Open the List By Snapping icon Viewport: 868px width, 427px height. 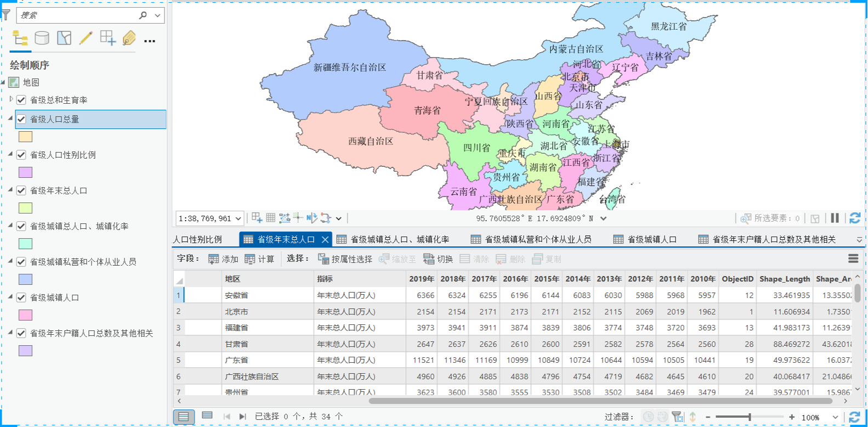point(108,38)
